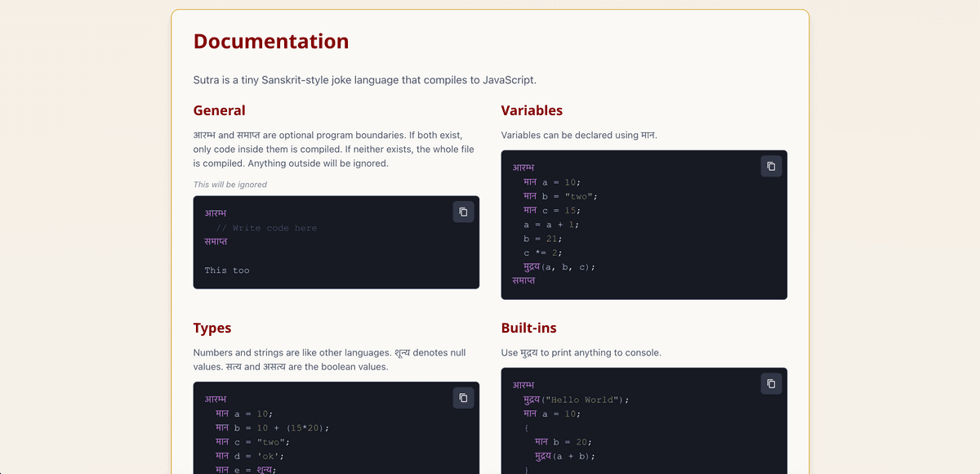The width and height of the screenshot is (980, 474).
Task: Click the copy icon beside मुद्रय("Hello World")
Action: [771, 383]
